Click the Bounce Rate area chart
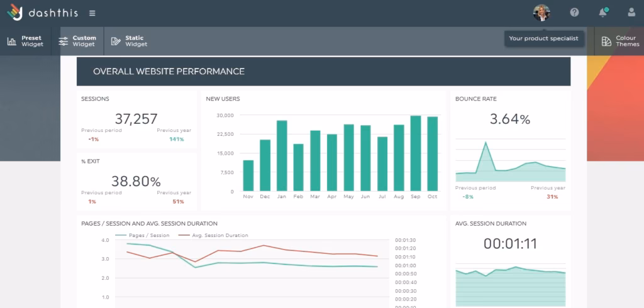The height and width of the screenshot is (308, 644). tap(510, 165)
